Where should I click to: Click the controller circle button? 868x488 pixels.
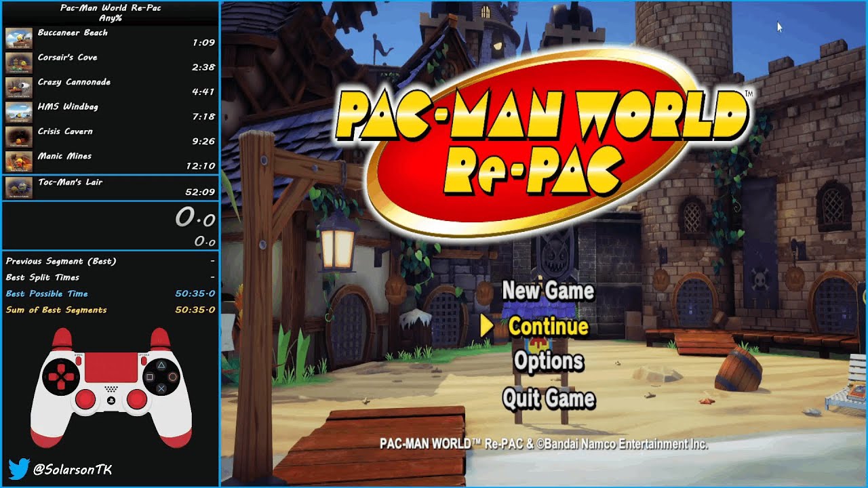173,376
